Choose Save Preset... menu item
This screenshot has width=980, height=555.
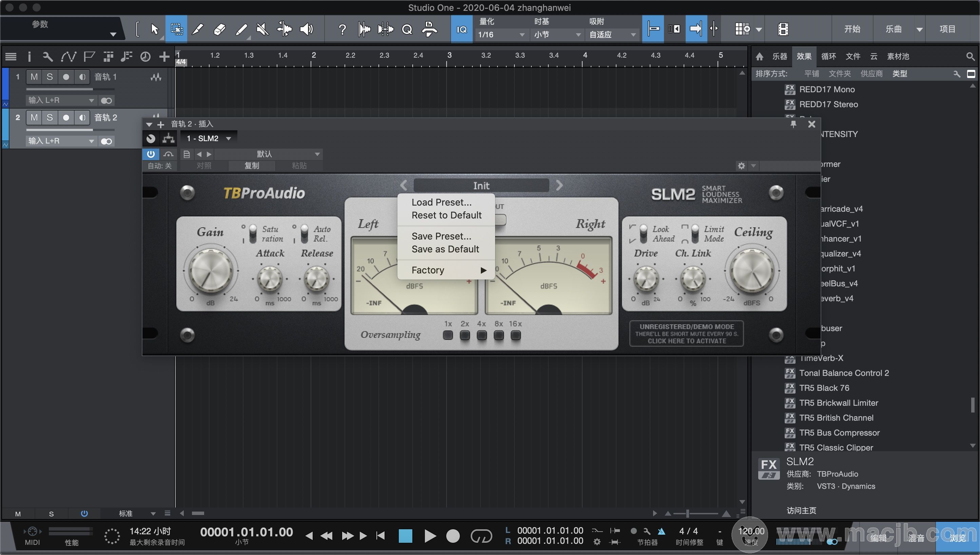[441, 236]
